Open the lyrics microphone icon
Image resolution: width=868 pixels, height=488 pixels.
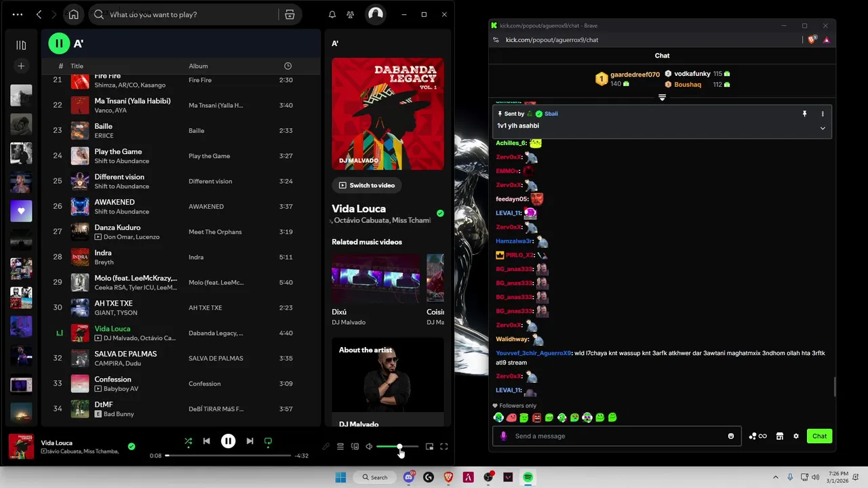tap(326, 447)
